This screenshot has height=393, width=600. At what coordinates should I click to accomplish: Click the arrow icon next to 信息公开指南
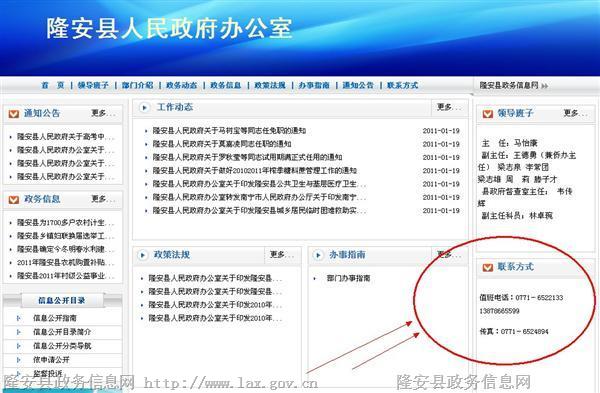click(x=19, y=318)
